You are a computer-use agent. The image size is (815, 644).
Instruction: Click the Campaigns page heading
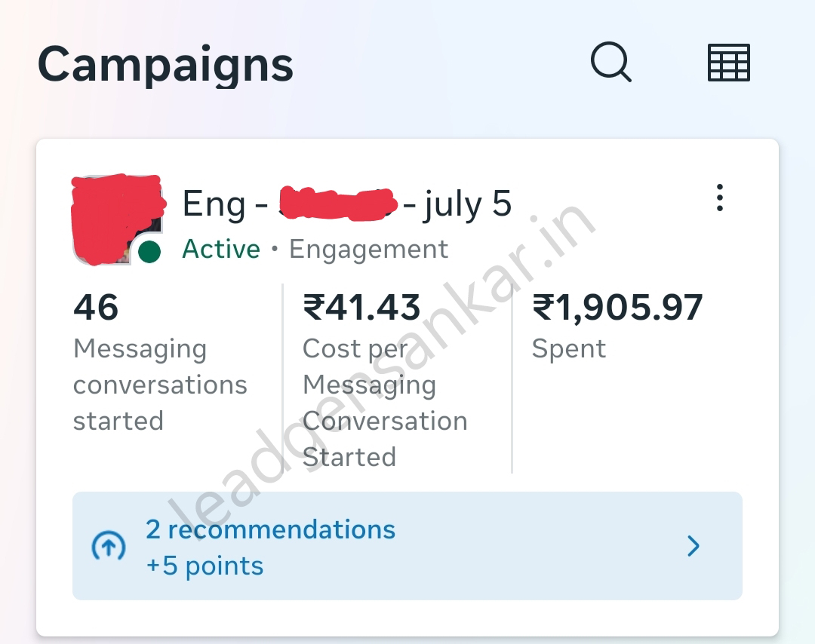(x=165, y=65)
